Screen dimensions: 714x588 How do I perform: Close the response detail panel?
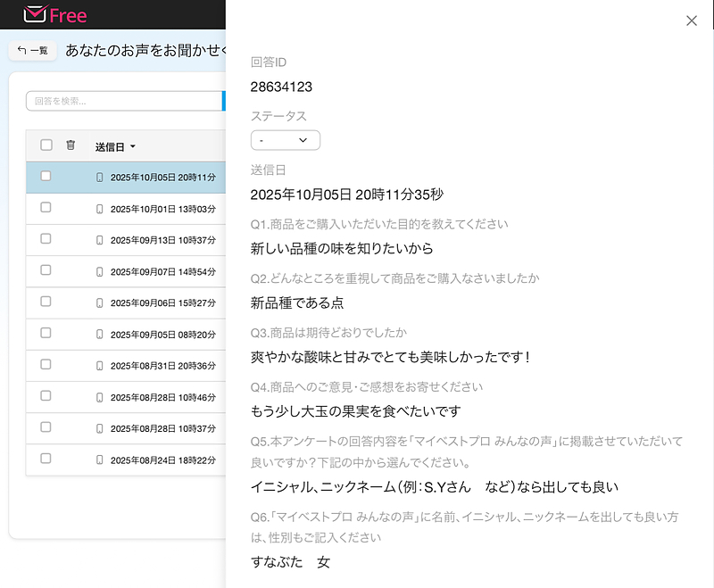(x=692, y=21)
